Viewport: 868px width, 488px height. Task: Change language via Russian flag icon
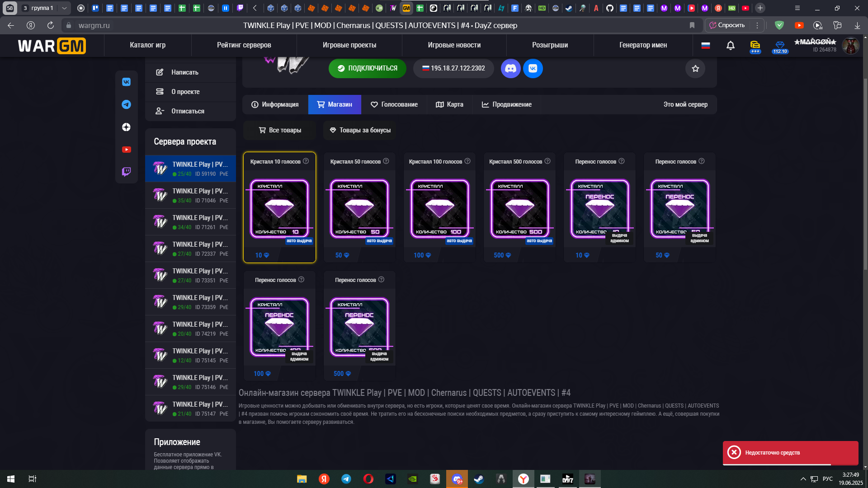(x=705, y=45)
